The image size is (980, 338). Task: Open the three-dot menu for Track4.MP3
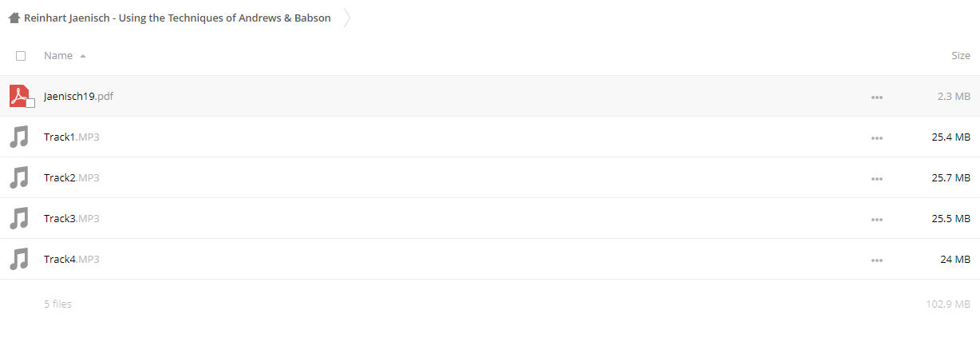coord(877,260)
